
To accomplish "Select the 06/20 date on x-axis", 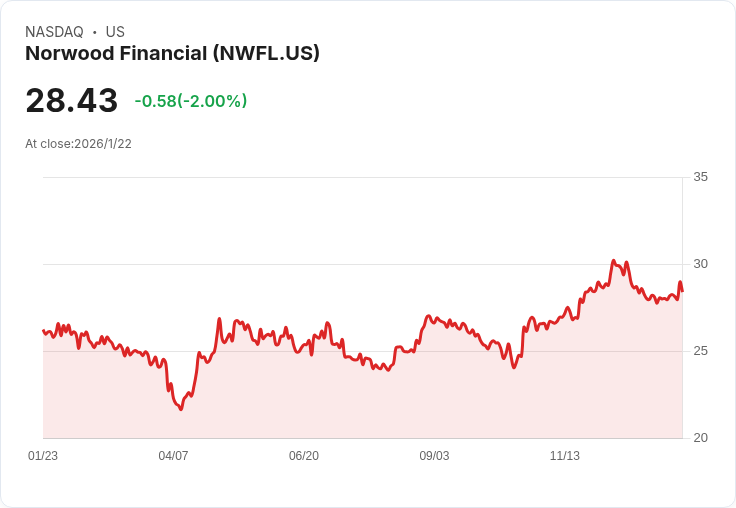I will coord(304,456).
